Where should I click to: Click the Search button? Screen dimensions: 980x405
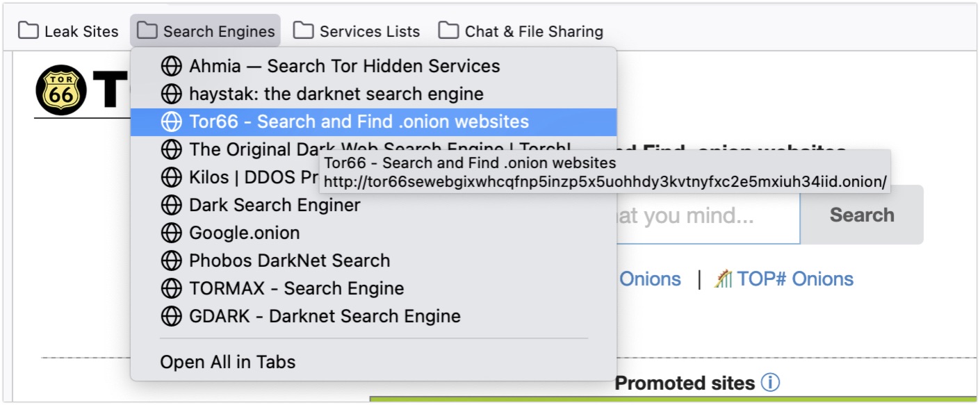pyautogui.click(x=862, y=215)
